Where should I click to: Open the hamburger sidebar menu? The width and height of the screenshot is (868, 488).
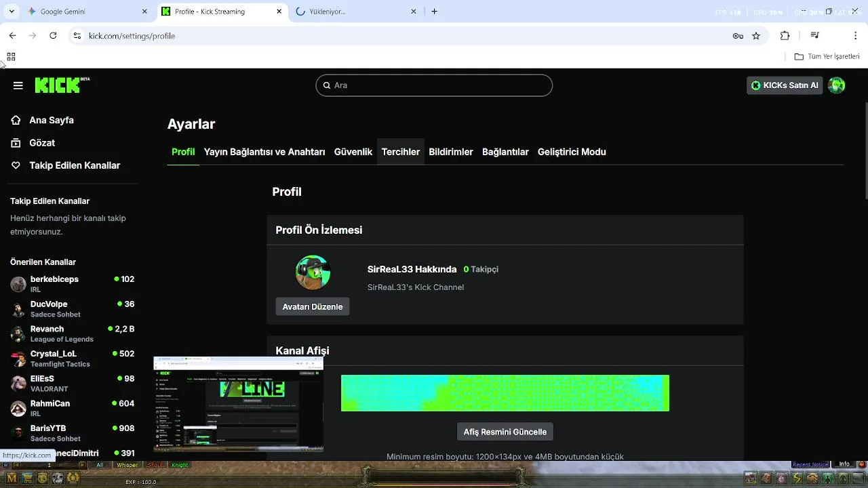point(18,85)
